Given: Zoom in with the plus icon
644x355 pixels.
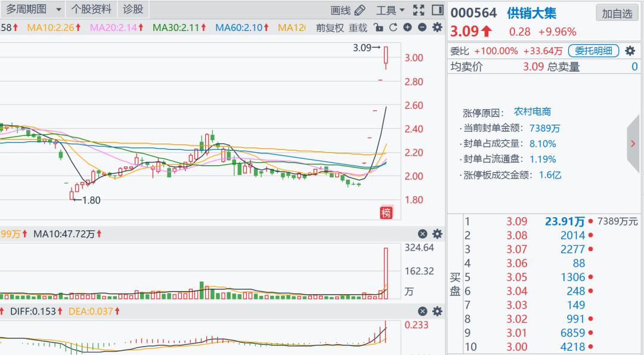Looking at the screenshot, I should (x=407, y=27).
